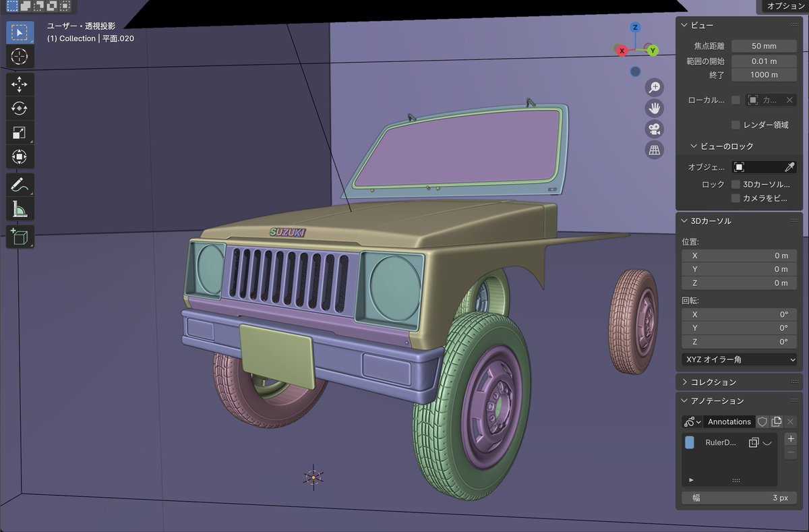Toggle camera view with camera icon
Screen dimensions: 809x532
(654, 129)
